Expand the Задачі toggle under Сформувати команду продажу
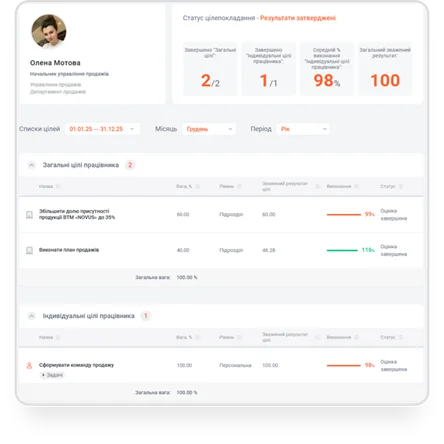The image size is (444, 444). [x=52, y=375]
